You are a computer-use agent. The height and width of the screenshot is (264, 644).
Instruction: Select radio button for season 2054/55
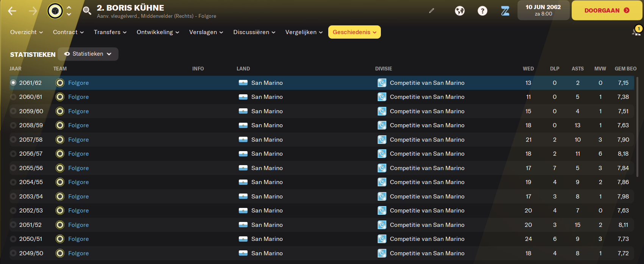click(x=13, y=182)
